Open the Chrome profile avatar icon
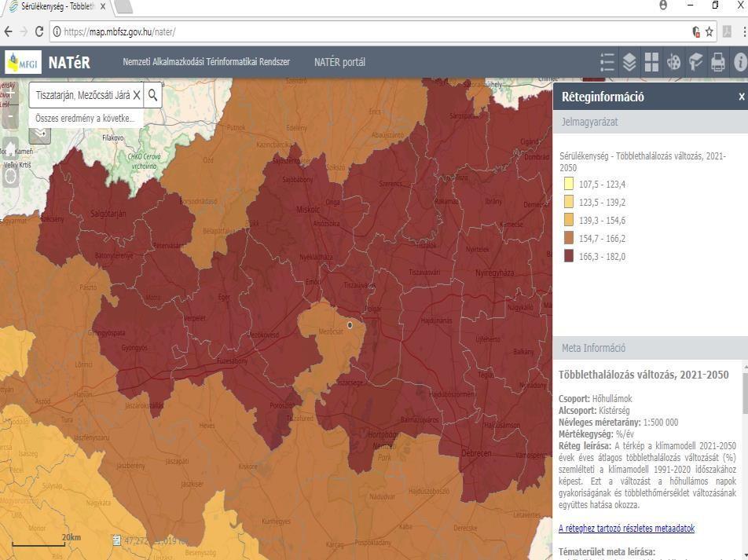 [x=663, y=5]
